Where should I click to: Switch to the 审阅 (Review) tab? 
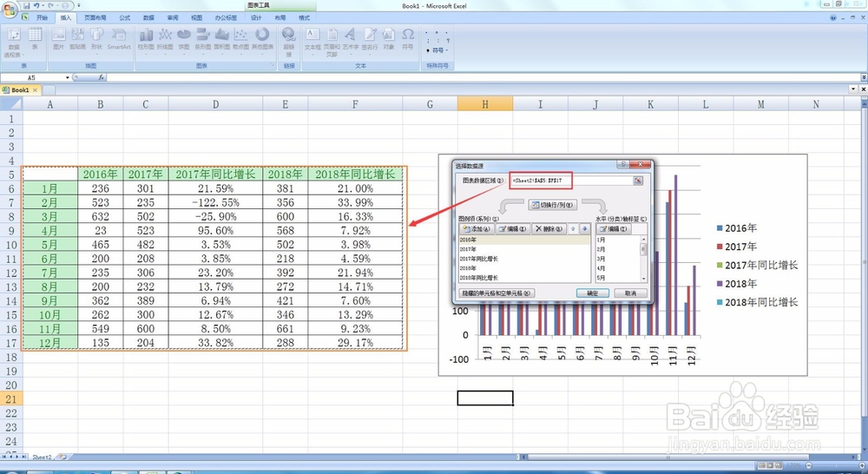point(173,17)
